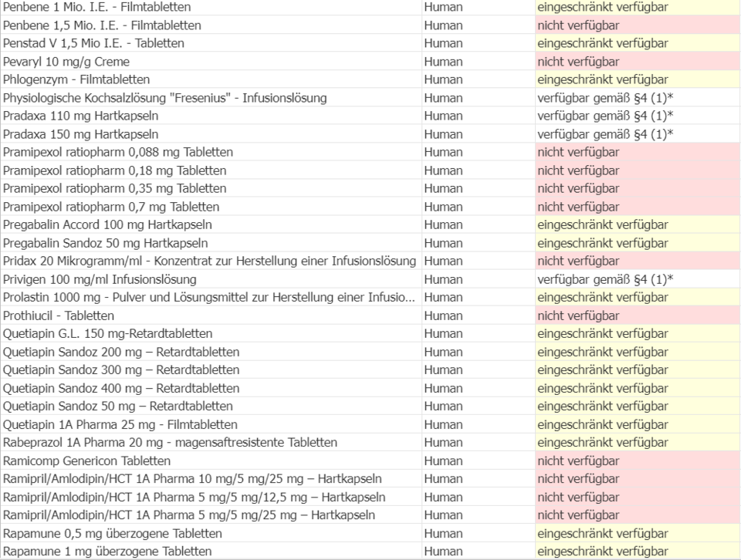Click availability status of Penstad V row
The height and width of the screenshot is (560, 741).
click(x=592, y=43)
